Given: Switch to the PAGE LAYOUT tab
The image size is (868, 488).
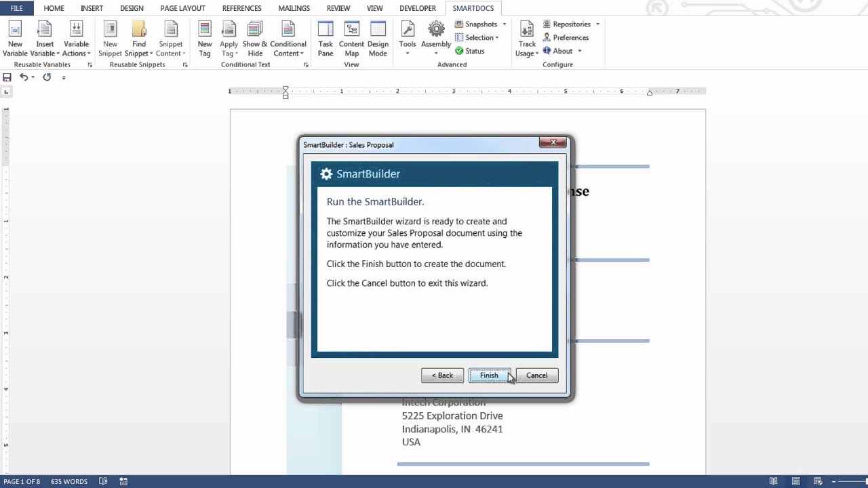Looking at the screenshot, I should (182, 8).
